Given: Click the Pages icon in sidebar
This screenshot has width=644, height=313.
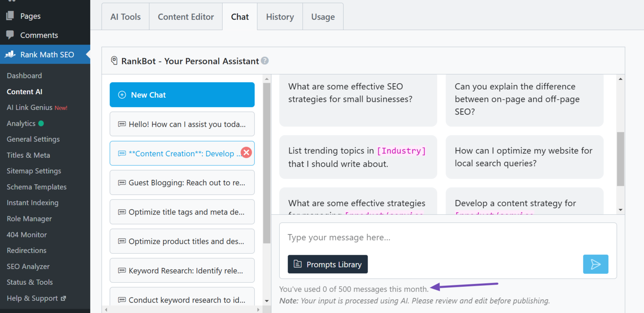Looking at the screenshot, I should [x=10, y=16].
